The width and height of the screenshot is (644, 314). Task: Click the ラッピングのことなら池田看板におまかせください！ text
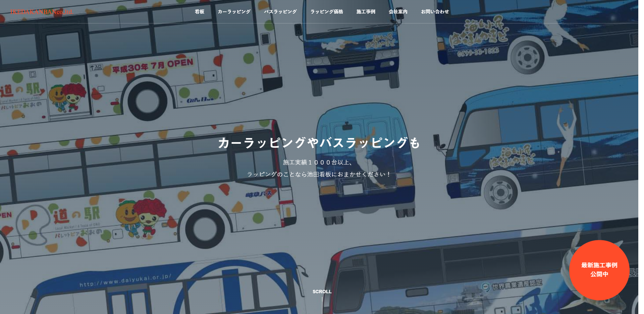[319, 174]
